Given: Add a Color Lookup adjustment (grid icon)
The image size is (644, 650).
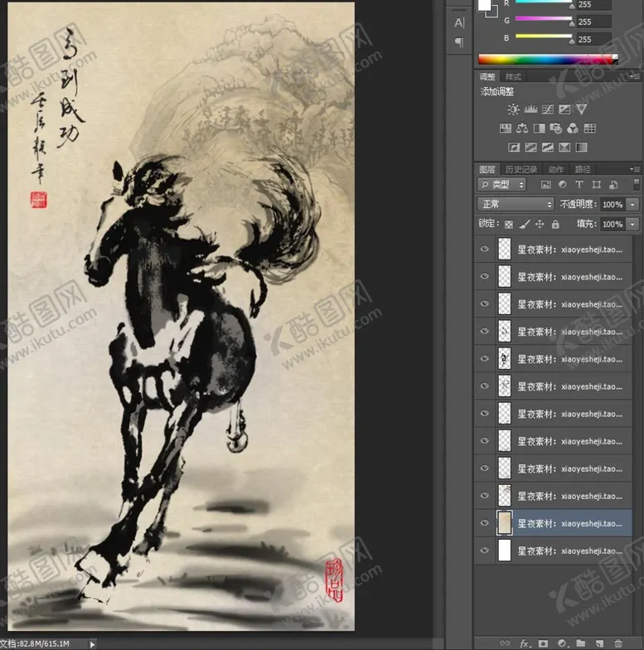Looking at the screenshot, I should click(x=590, y=128).
